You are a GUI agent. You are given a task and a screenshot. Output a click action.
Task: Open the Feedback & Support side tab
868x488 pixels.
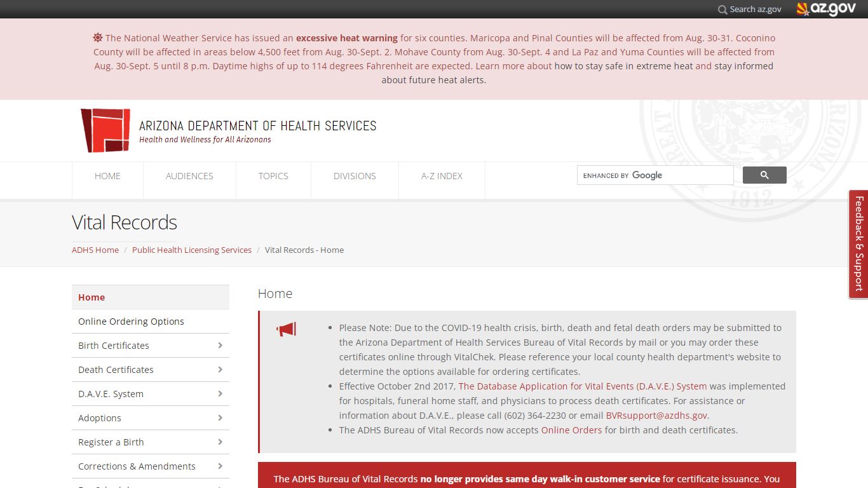tap(858, 244)
